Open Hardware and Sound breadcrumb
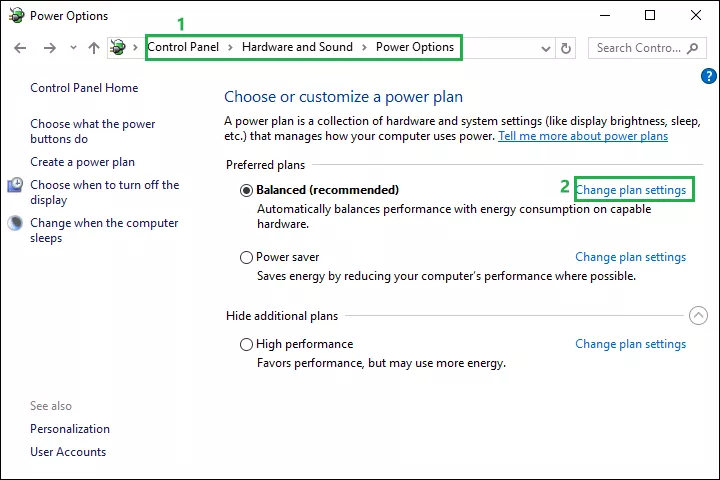 pos(297,47)
